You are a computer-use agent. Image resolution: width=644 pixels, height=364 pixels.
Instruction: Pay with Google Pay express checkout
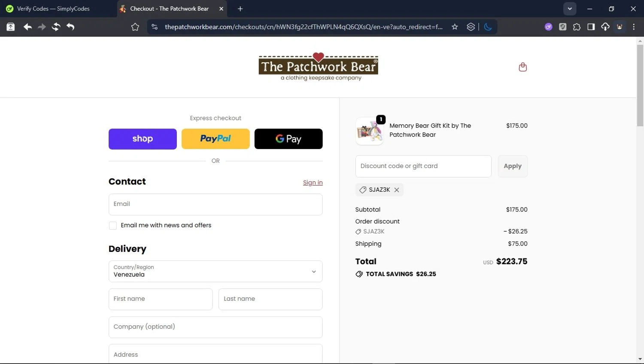point(289,139)
